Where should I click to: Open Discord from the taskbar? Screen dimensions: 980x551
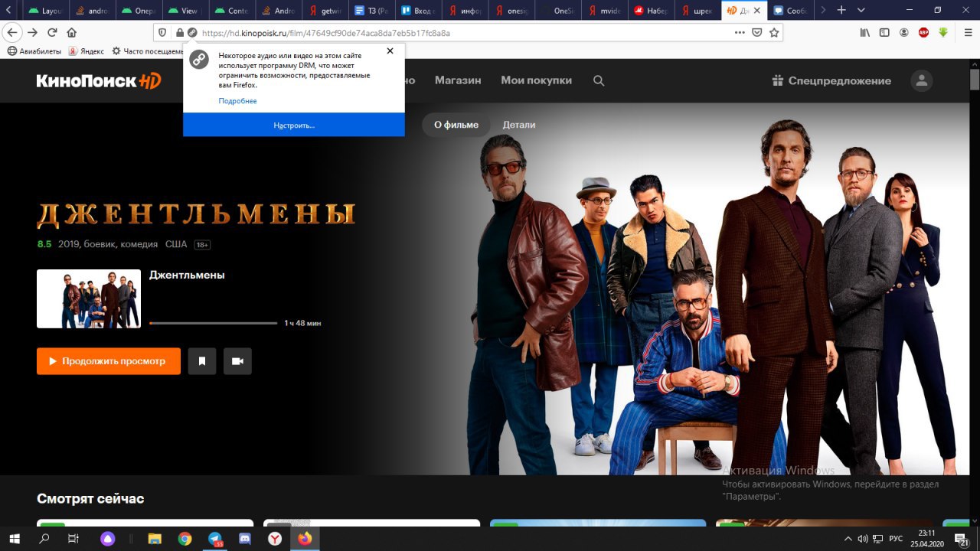pos(245,539)
